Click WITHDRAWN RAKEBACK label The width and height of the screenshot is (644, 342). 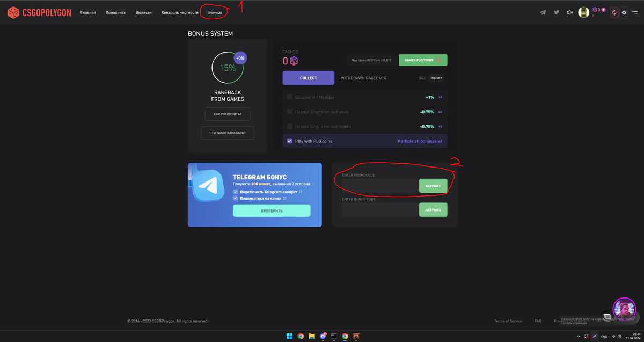pos(363,78)
